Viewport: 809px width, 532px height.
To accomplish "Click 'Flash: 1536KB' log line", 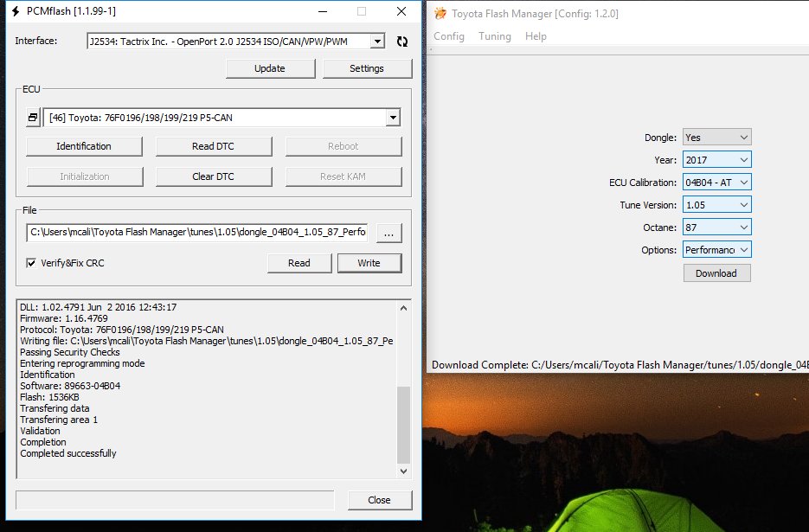I will coord(49,397).
